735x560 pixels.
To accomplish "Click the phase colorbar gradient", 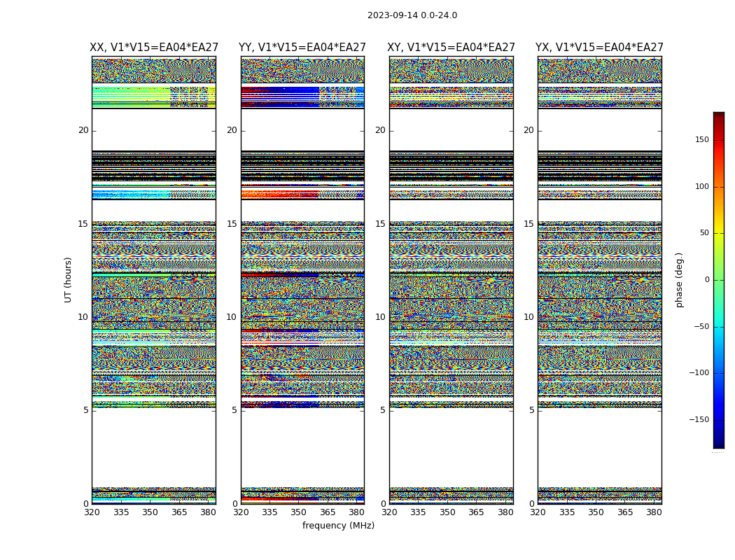I will pyautogui.click(x=719, y=280).
